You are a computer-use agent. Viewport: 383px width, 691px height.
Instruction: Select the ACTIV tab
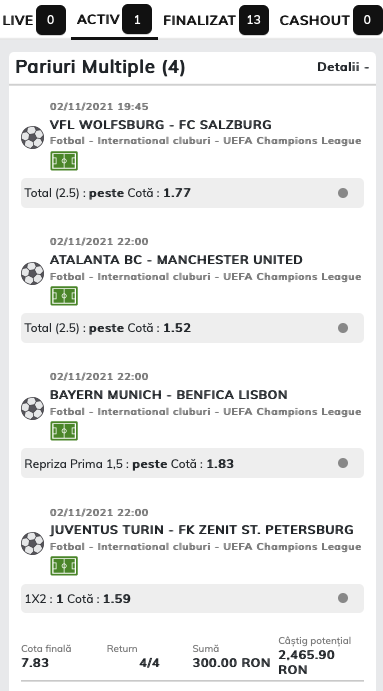tap(114, 20)
